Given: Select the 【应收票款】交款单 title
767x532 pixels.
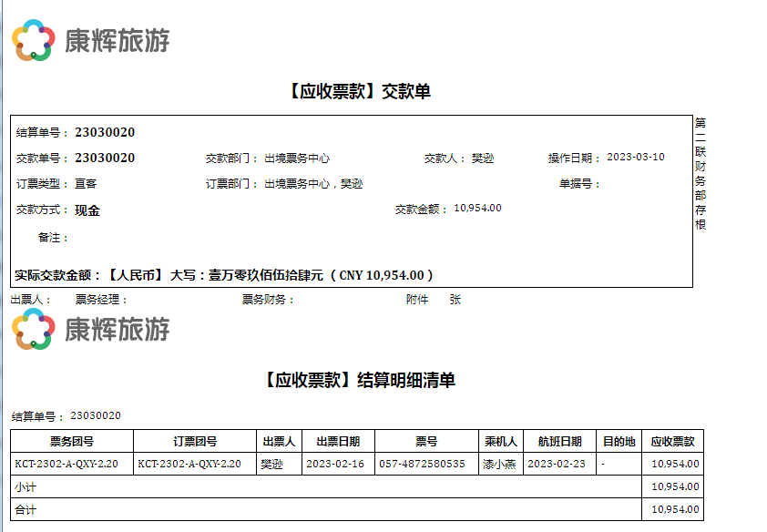Looking at the screenshot, I should (x=357, y=91).
